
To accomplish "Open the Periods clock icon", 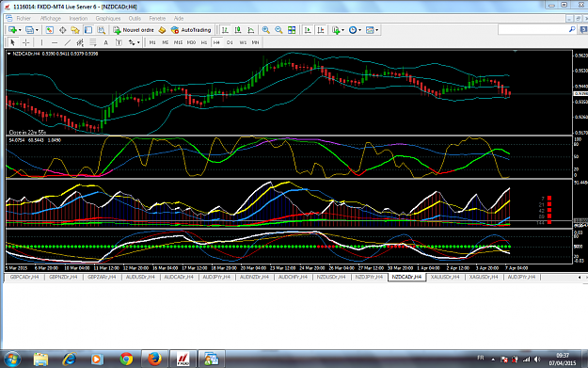I will click(x=353, y=30).
